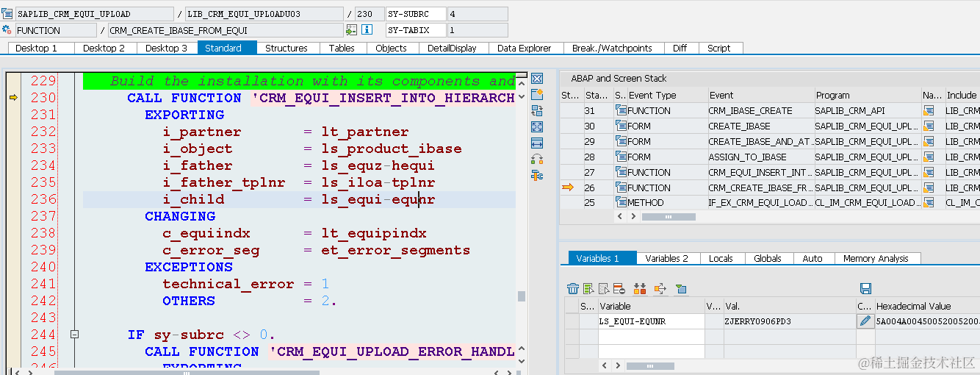Open the Script tab
Image resolution: width=980 pixels, height=375 pixels.
(719, 48)
